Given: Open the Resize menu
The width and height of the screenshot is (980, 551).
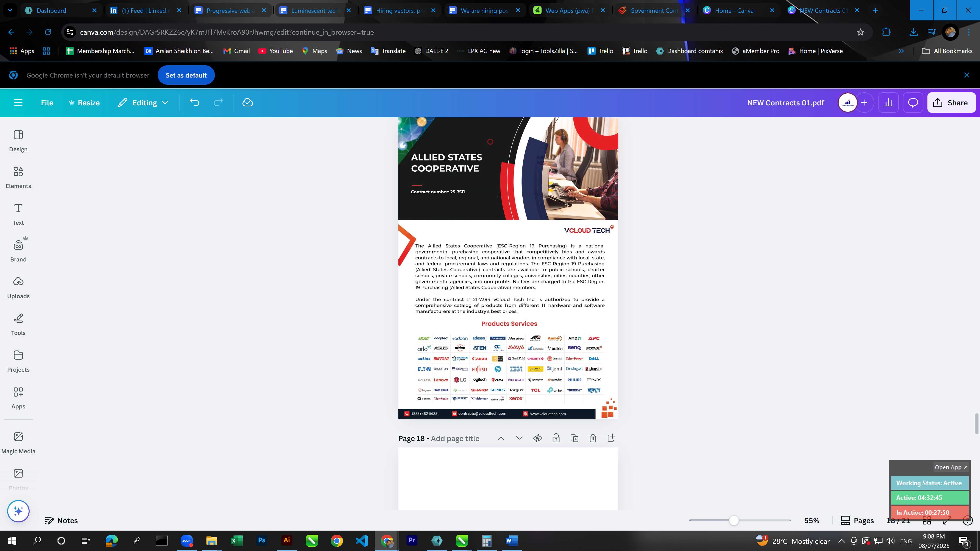Looking at the screenshot, I should (84, 103).
